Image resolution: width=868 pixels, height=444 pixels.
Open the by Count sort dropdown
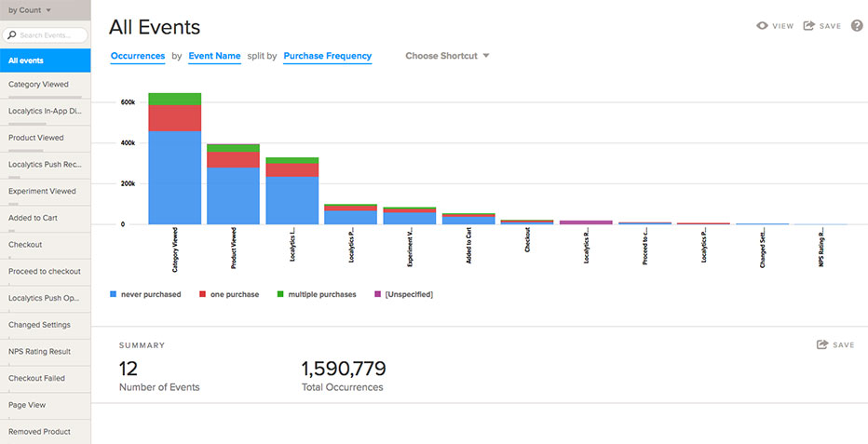point(31,10)
